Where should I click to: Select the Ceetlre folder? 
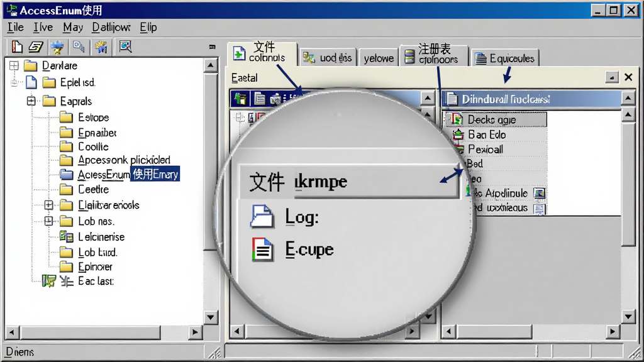click(93, 190)
